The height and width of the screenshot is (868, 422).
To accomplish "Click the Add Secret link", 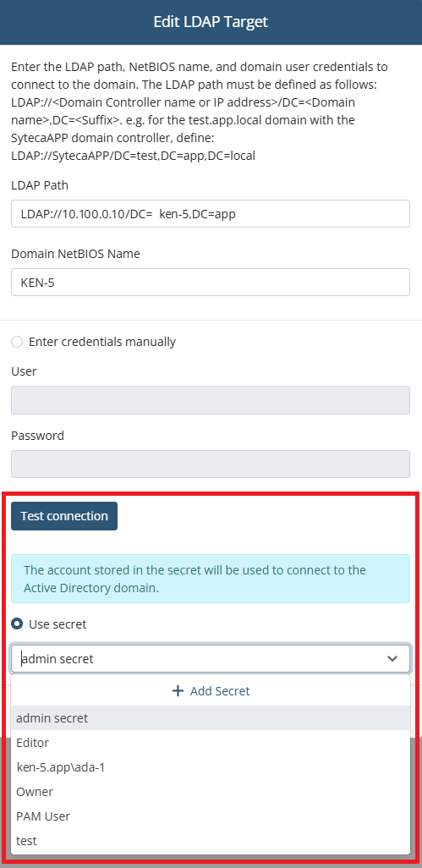I will pyautogui.click(x=211, y=691).
